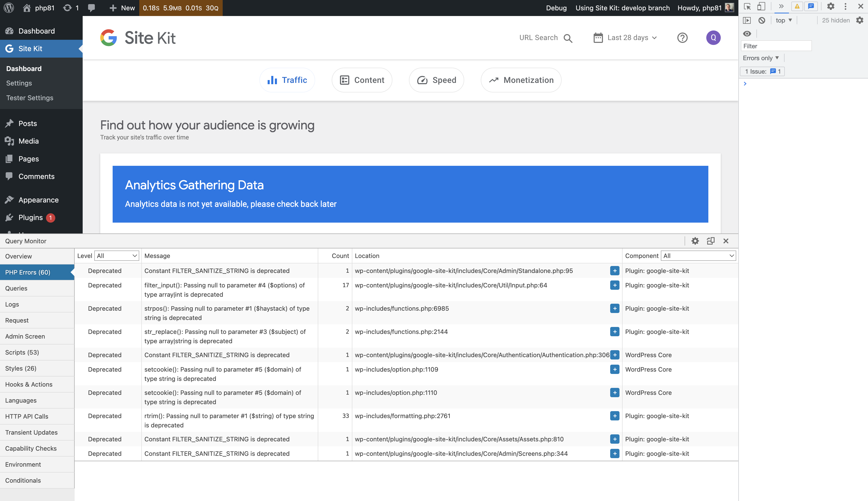Viewport: 868px width, 501px height.
Task: Open console settings gear beside 25 hidden
Action: click(x=860, y=20)
